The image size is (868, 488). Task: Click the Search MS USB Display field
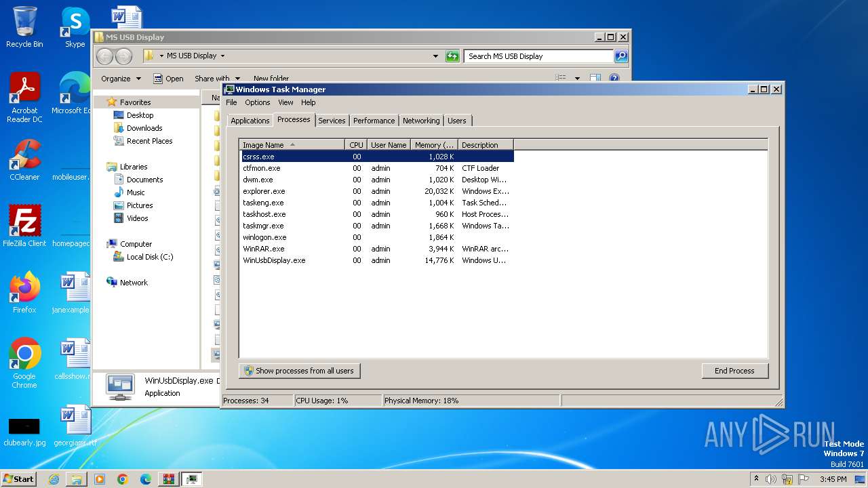[538, 56]
